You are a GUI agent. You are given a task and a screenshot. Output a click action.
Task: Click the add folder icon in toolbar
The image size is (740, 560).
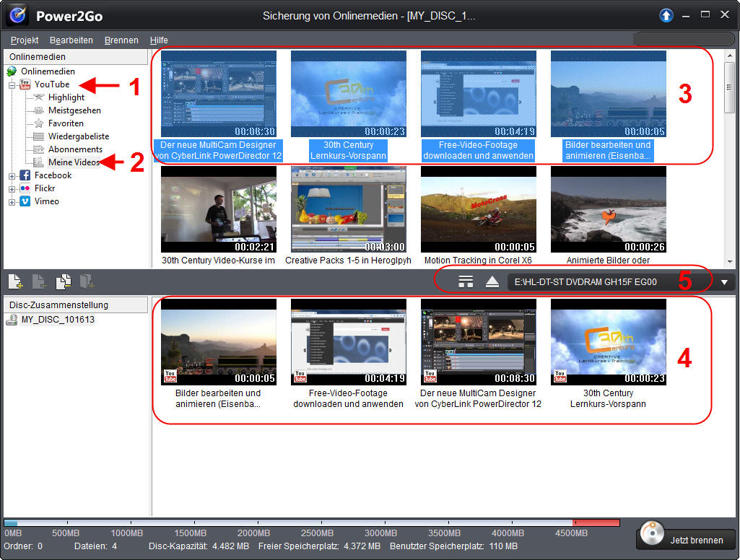pyautogui.click(x=87, y=281)
